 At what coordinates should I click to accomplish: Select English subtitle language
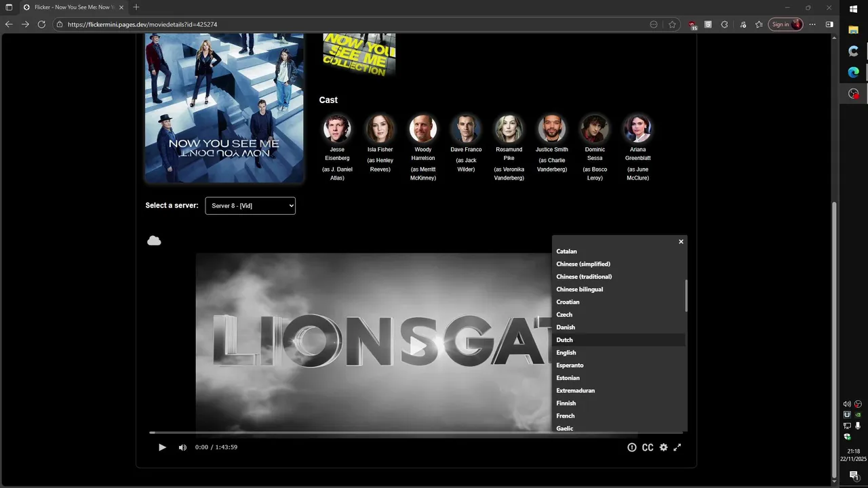point(618,352)
